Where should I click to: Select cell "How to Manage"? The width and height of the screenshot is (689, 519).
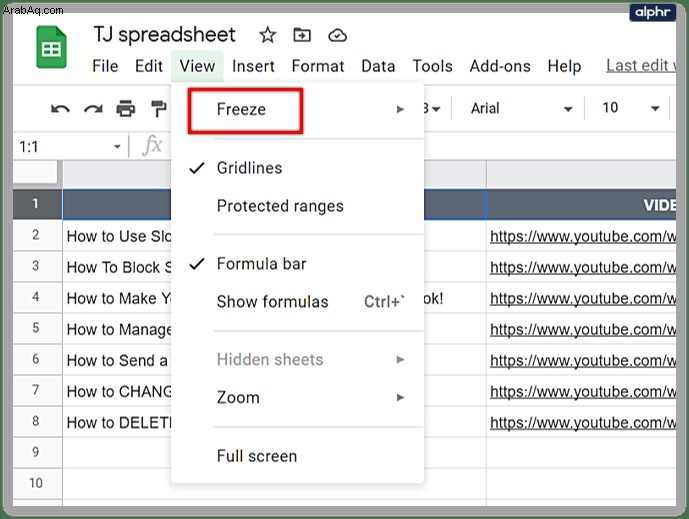tap(117, 329)
